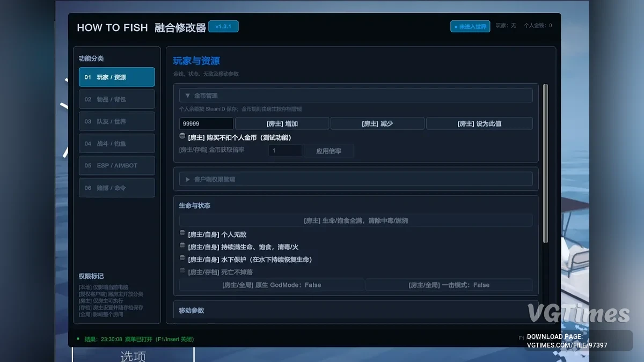Open the 04 战斗 / 钓鱼 category
This screenshot has width=644, height=362.
click(x=116, y=143)
